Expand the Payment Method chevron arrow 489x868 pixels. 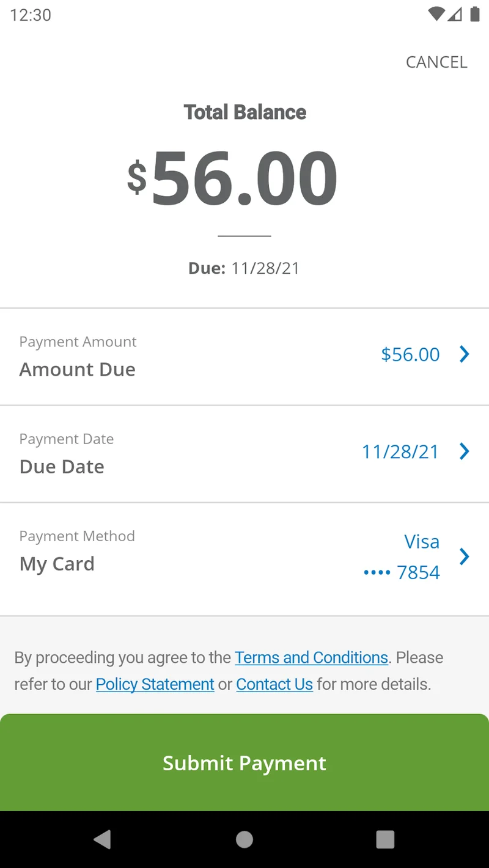pyautogui.click(x=465, y=556)
